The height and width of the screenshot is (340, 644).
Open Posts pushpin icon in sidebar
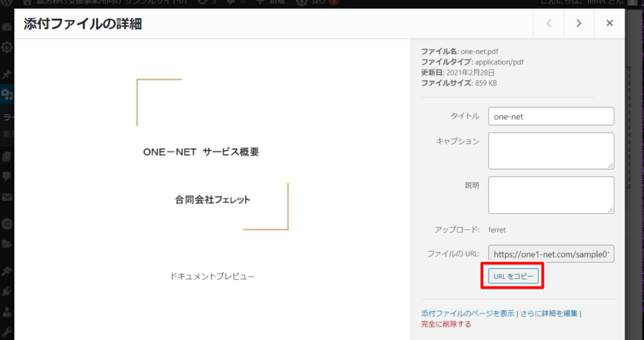7,74
